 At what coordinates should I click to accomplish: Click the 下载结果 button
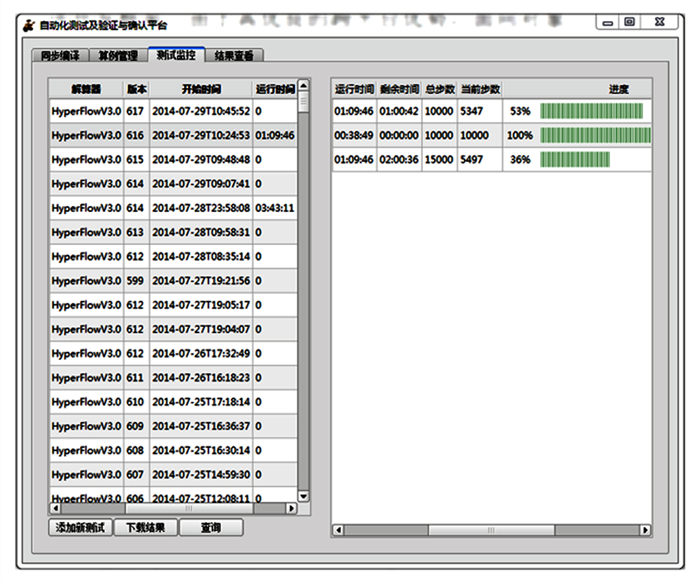coord(147,527)
